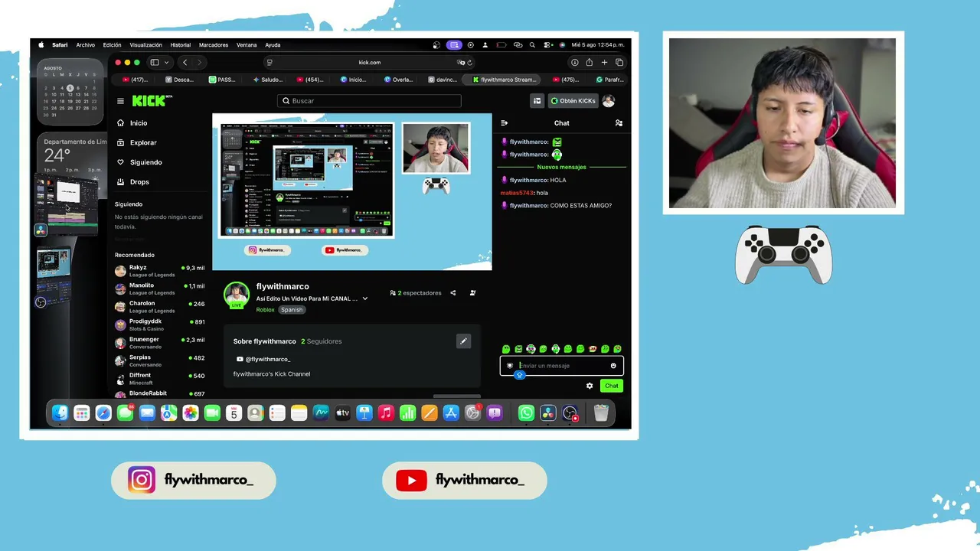
Task: Click the Safari share icon
Action: coord(590,63)
